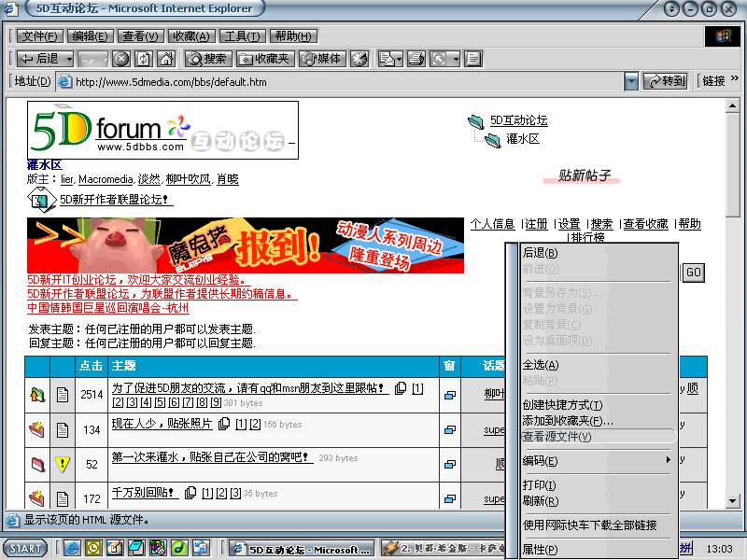This screenshot has width=747, height=560.
Task: Open the 贴新帖子 new post link
Action: (x=585, y=175)
